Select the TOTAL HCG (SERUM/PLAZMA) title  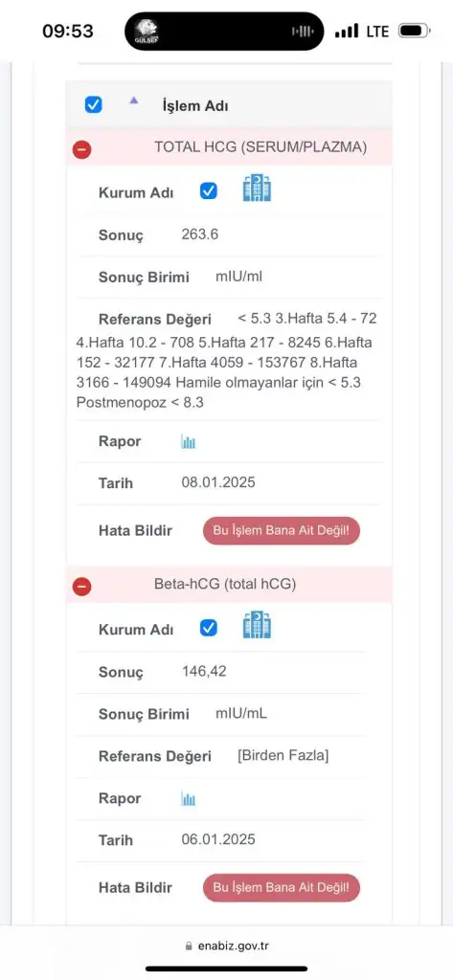260,146
